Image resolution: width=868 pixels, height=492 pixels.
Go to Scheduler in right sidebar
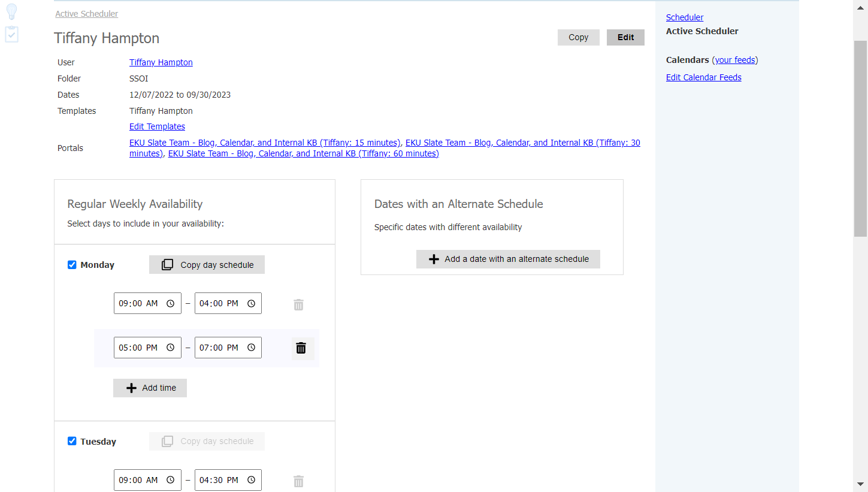click(685, 17)
